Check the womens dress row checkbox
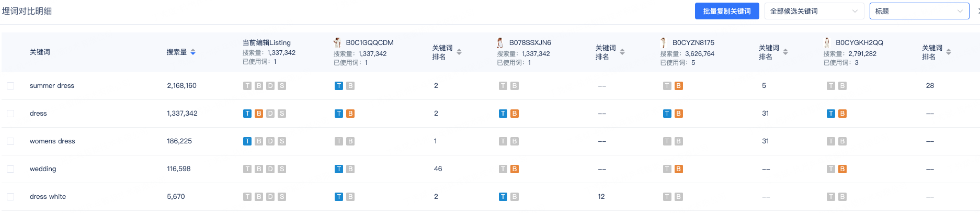Image resolution: width=980 pixels, height=213 pixels. click(x=10, y=141)
